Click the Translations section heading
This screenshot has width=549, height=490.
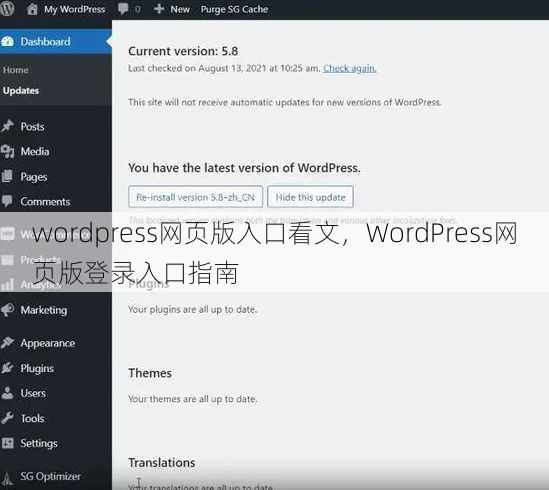pyautogui.click(x=162, y=463)
